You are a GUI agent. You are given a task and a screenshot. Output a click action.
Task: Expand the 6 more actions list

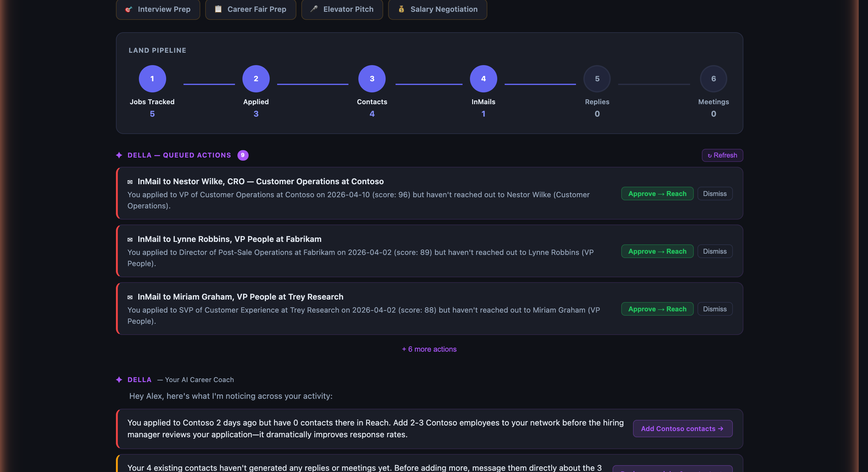tap(429, 349)
